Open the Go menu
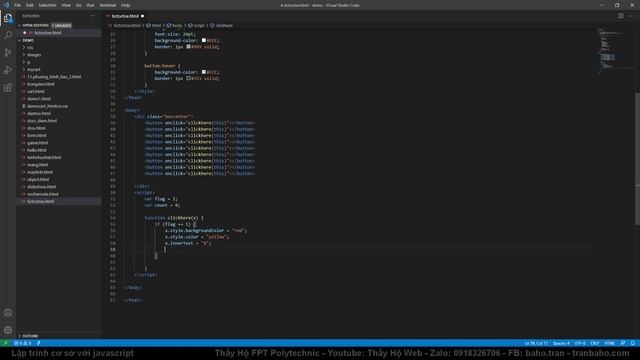 pyautogui.click(x=78, y=5)
